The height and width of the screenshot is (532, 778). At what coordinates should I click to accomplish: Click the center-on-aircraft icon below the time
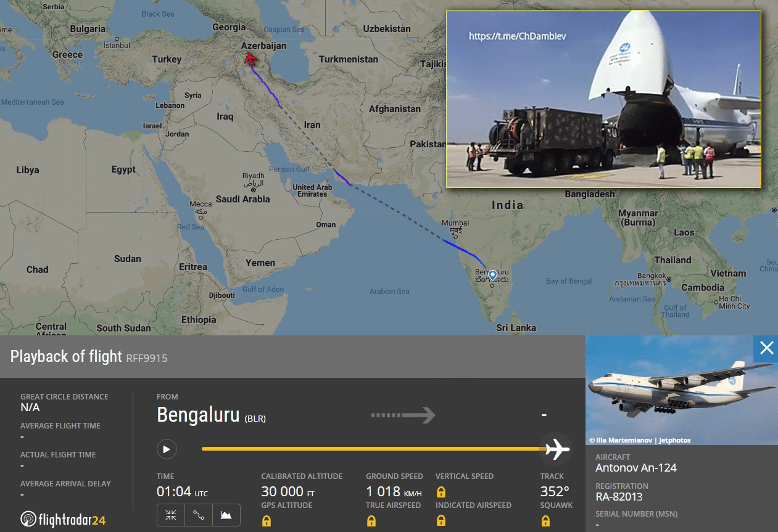tap(171, 515)
